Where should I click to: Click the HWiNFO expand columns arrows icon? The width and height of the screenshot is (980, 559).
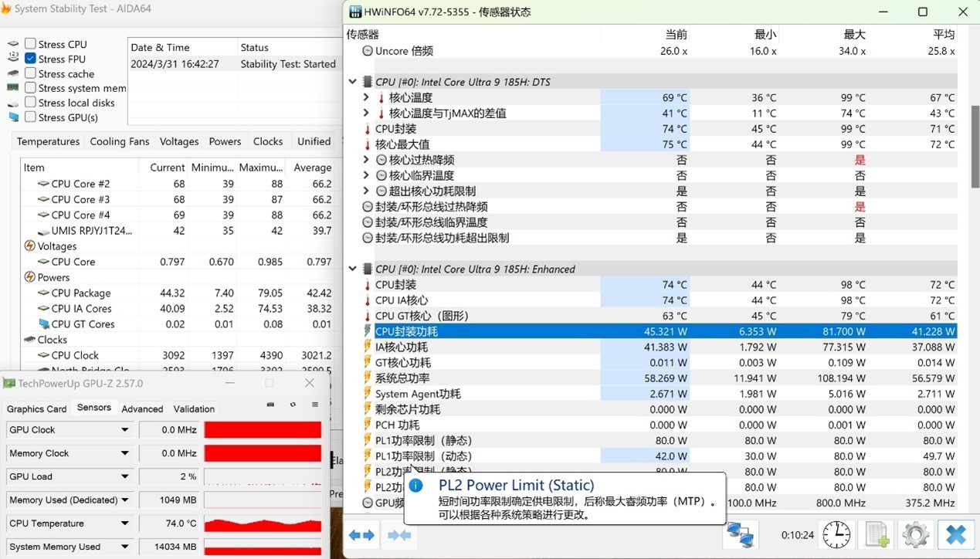point(361,535)
